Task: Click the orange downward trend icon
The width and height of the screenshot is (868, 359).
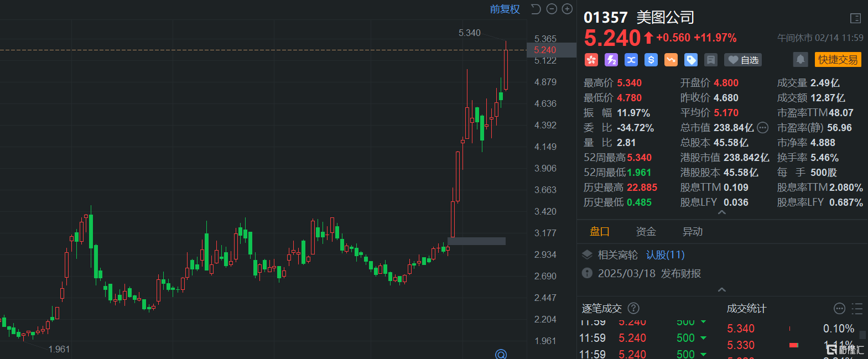Action: 671,60
